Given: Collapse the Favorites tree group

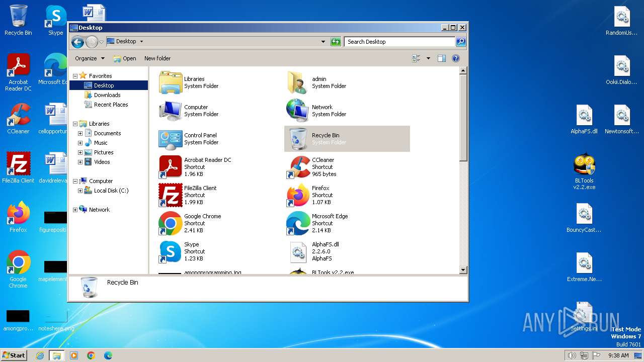Looking at the screenshot, I should coord(75,76).
